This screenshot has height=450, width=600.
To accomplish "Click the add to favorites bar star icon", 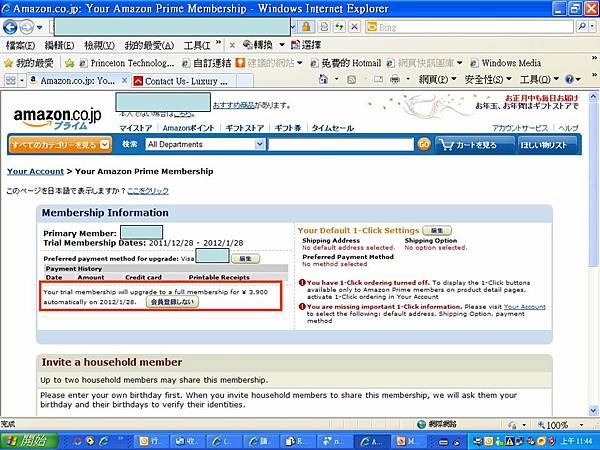I will click(69, 63).
